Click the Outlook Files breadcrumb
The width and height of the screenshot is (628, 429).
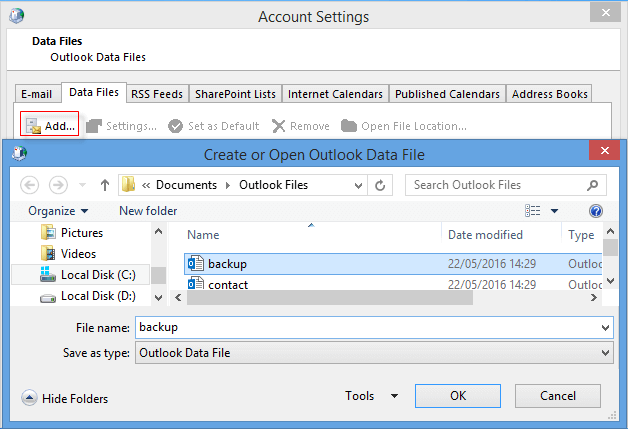click(274, 185)
